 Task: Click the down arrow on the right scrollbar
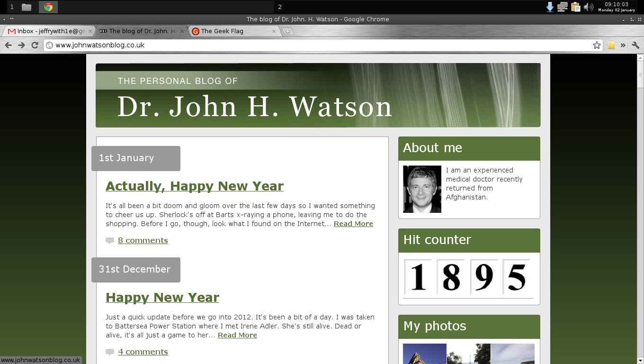(x=641, y=360)
